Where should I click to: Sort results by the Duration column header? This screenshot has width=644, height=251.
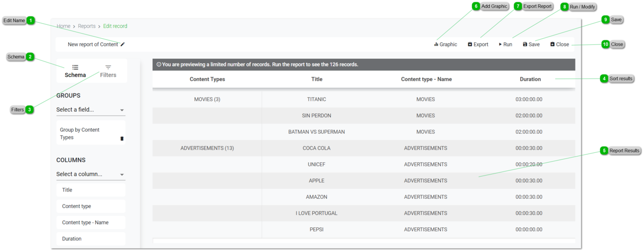530,80
